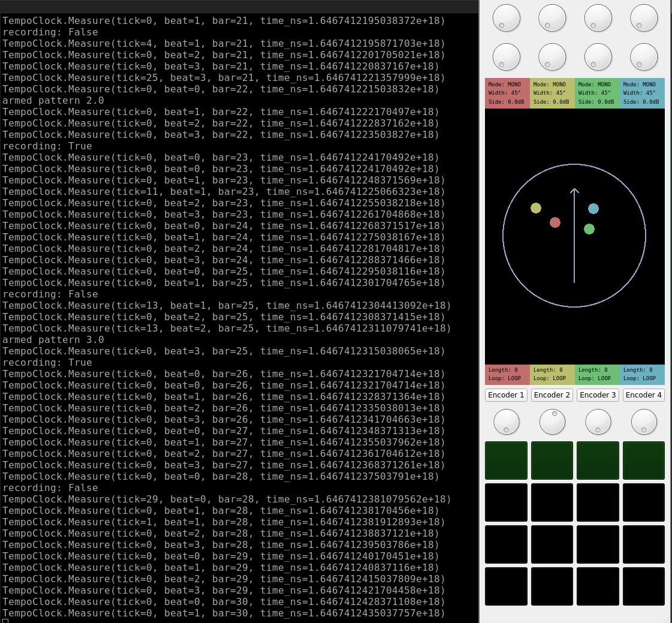Click the knob below Encoder 1
The height and width of the screenshot is (623, 672).
click(507, 422)
